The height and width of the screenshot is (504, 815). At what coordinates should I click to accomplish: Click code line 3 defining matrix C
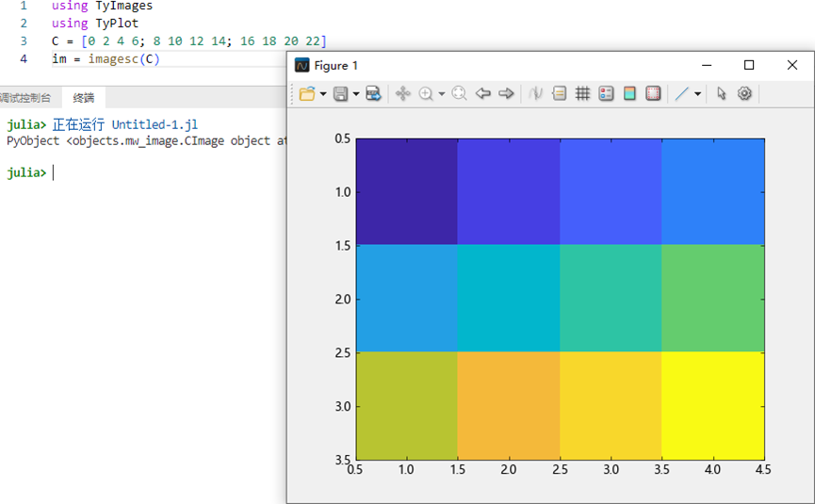point(189,41)
